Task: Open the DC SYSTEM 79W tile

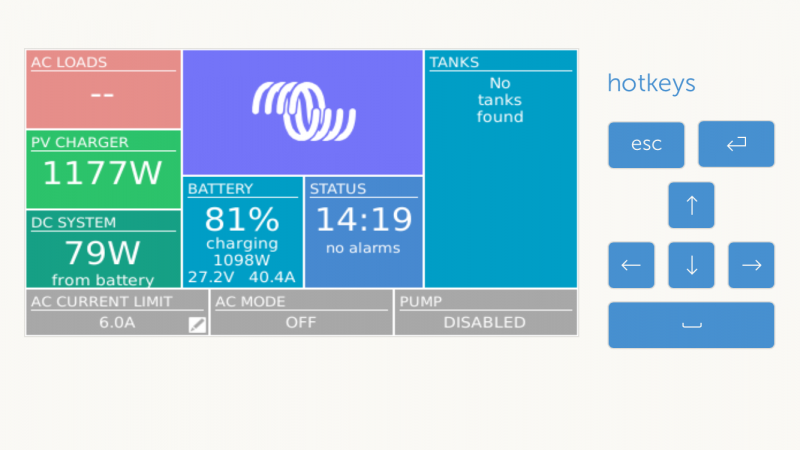Action: [x=104, y=249]
